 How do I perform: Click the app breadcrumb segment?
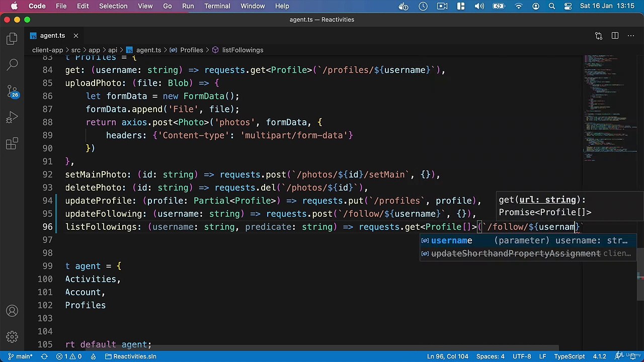coord(94,50)
